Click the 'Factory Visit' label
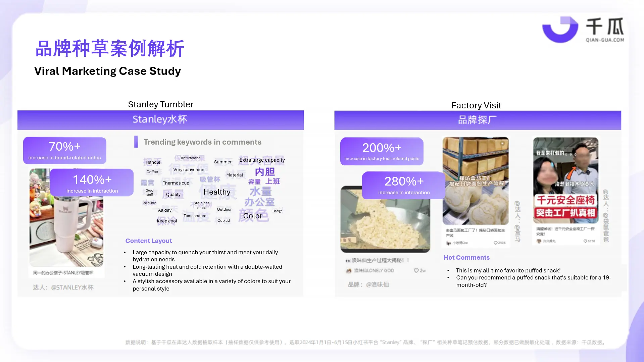 (x=476, y=105)
